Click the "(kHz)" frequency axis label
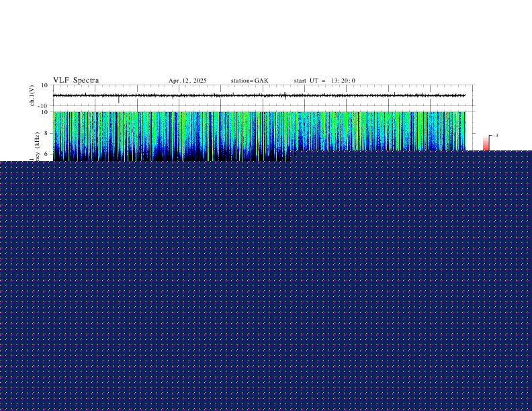This screenshot has height=411, width=532. pyautogui.click(x=37, y=140)
